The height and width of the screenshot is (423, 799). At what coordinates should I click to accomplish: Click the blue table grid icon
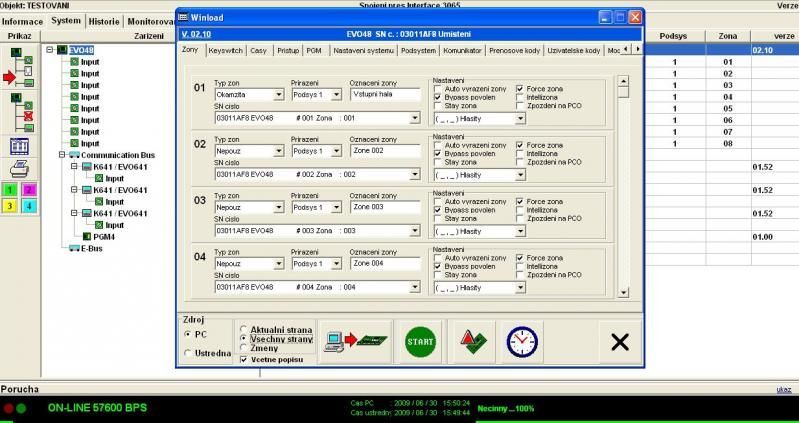pyautogui.click(x=20, y=146)
